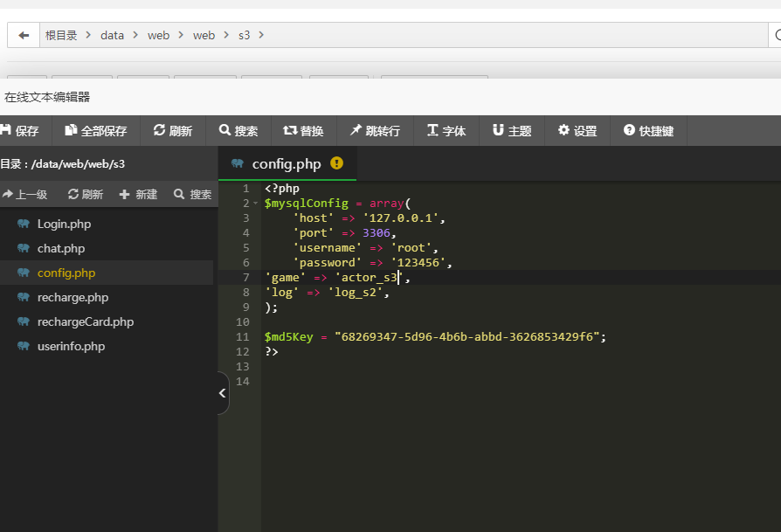Open the 替换 replace tool
The width and height of the screenshot is (781, 532).
(304, 130)
